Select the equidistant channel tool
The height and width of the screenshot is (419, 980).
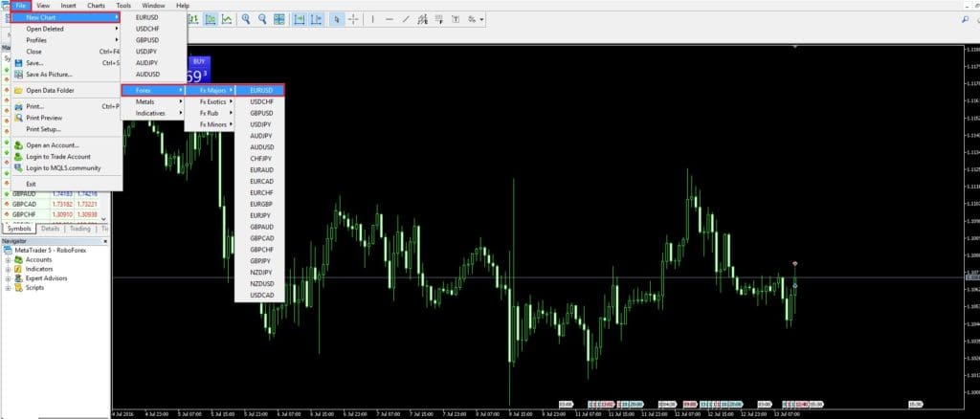click(422, 19)
